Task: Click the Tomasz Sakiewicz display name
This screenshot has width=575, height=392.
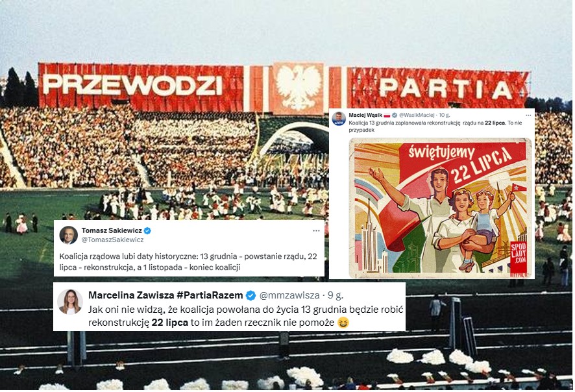Action: [x=112, y=230]
